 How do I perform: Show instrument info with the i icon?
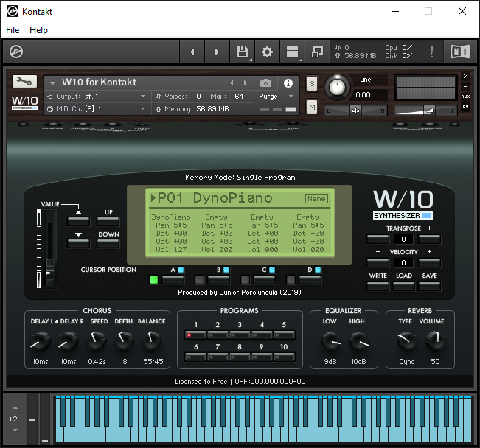coord(288,83)
